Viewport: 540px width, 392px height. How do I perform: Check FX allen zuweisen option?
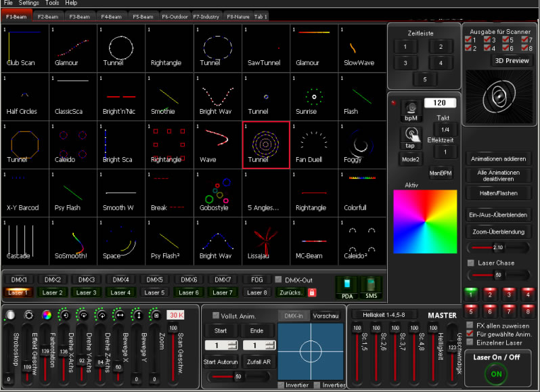pos(470,325)
